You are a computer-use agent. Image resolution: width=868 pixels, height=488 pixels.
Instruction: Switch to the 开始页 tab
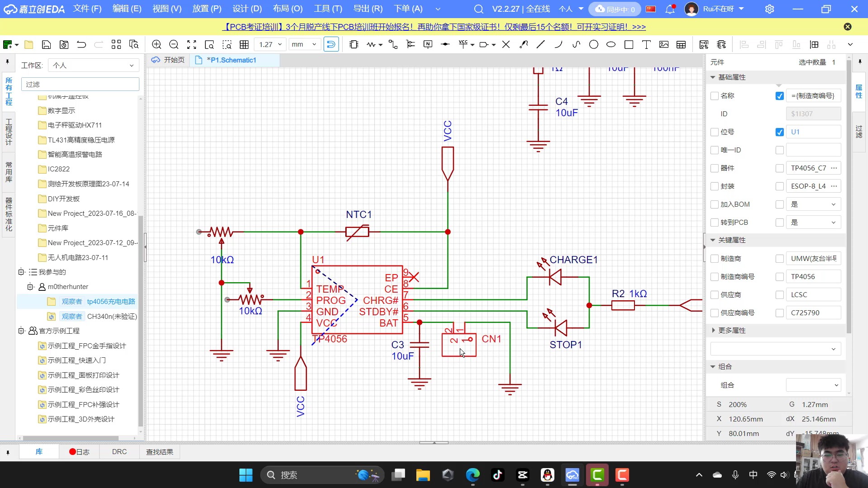168,60
